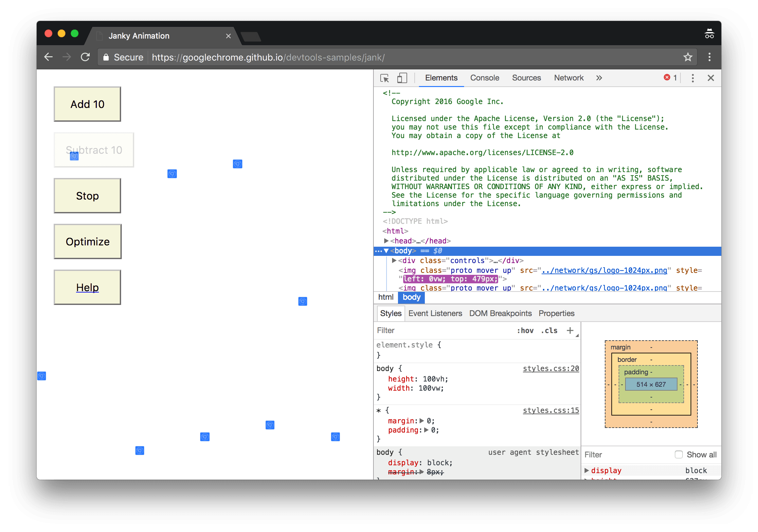This screenshot has height=532, width=758.
Task: Click the more panels chevron
Action: pos(599,78)
